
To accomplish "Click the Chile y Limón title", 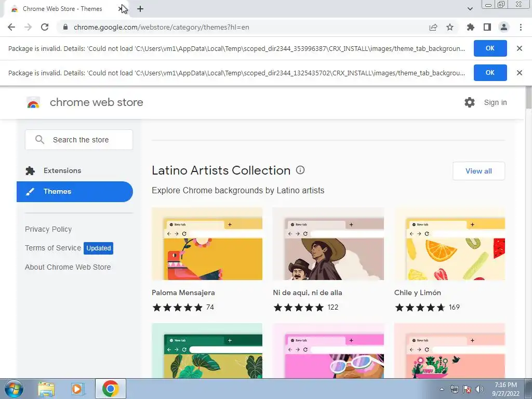I will click(418, 292).
